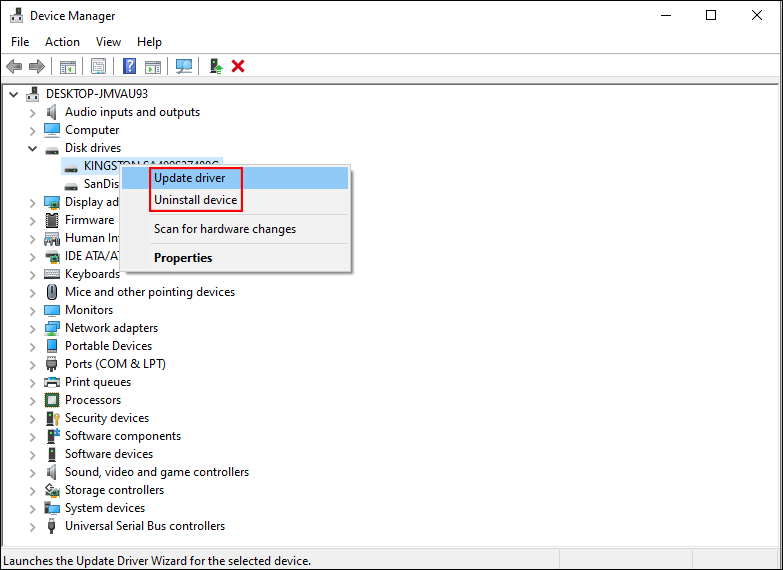
Task: Open the Action menu
Action: coord(62,42)
